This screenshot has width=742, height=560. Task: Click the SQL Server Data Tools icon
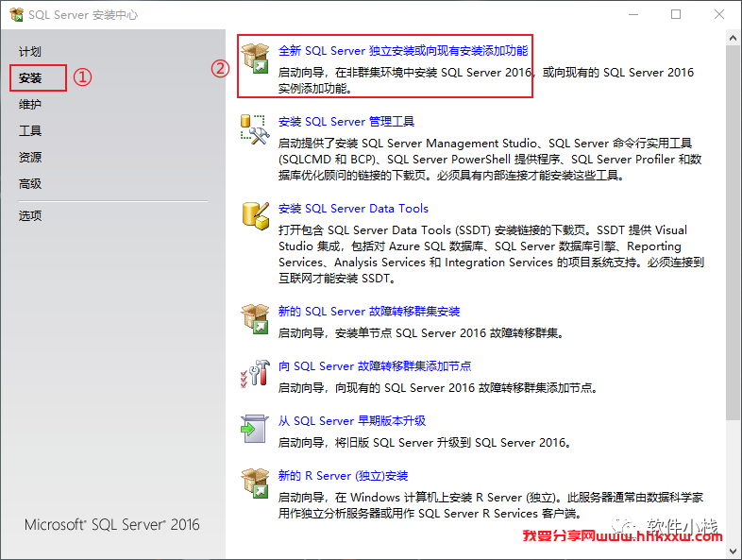coord(256,216)
